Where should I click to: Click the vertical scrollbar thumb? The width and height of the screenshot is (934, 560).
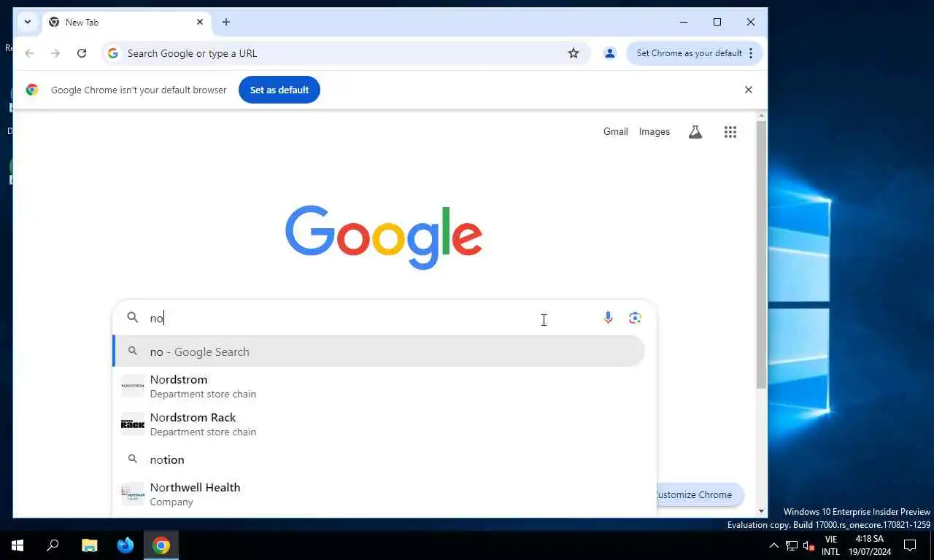[x=762, y=254]
